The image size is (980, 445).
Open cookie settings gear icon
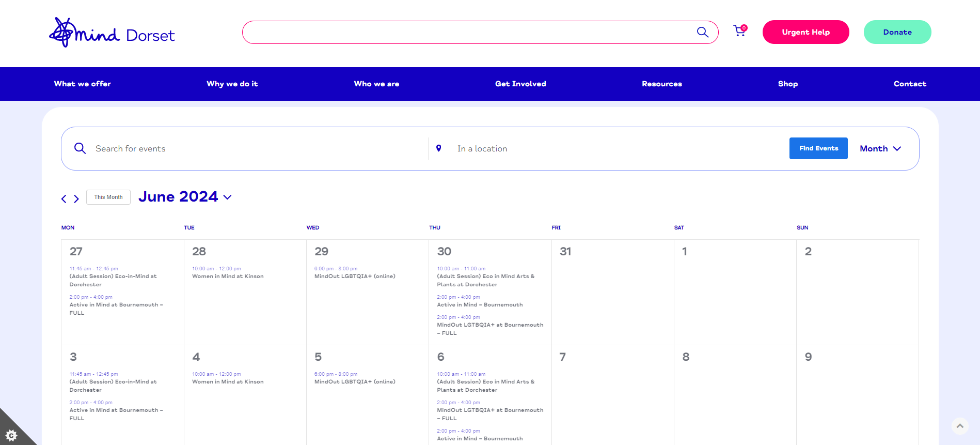11,435
